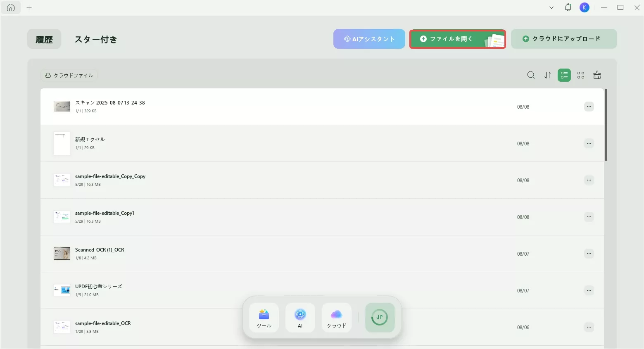Open more options for sample-file-editable_OCR
This screenshot has height=349, width=644.
[x=589, y=327]
